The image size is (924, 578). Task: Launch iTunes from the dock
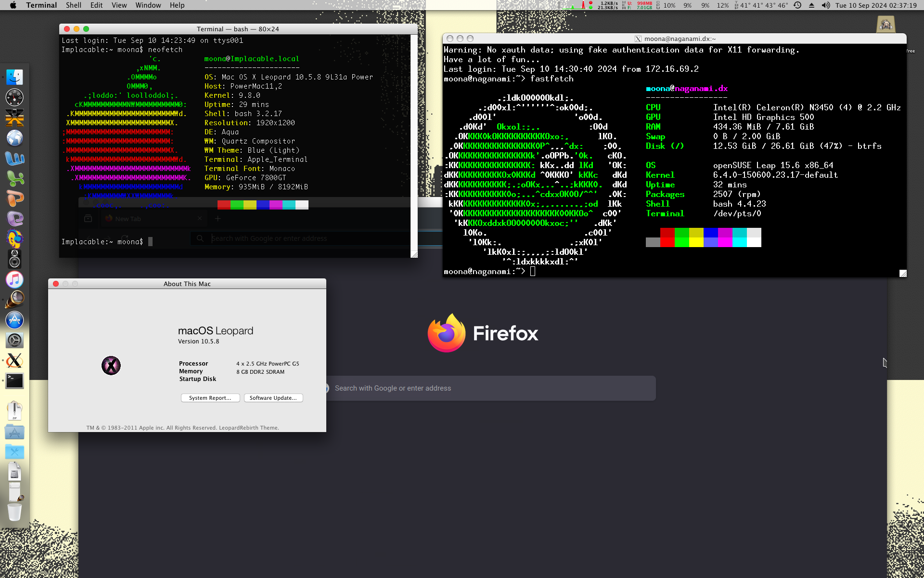click(x=14, y=279)
